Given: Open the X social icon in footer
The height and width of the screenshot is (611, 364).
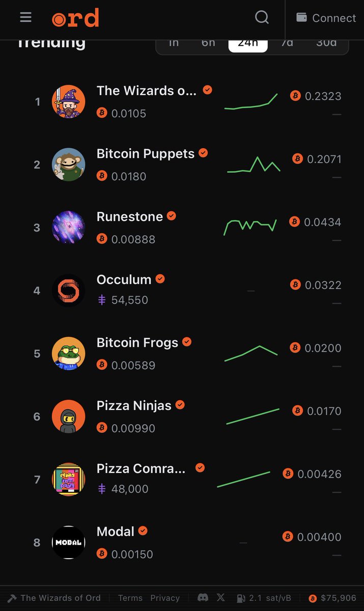Looking at the screenshot, I should (x=221, y=598).
